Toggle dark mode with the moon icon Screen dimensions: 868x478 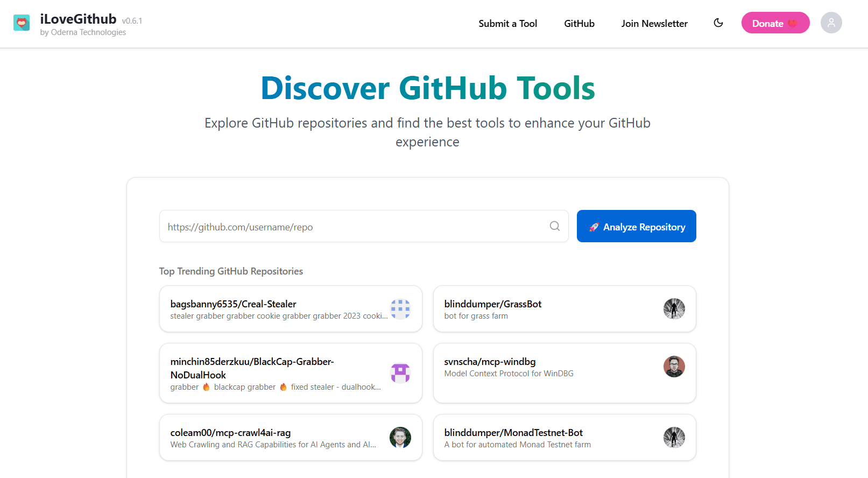pyautogui.click(x=718, y=23)
